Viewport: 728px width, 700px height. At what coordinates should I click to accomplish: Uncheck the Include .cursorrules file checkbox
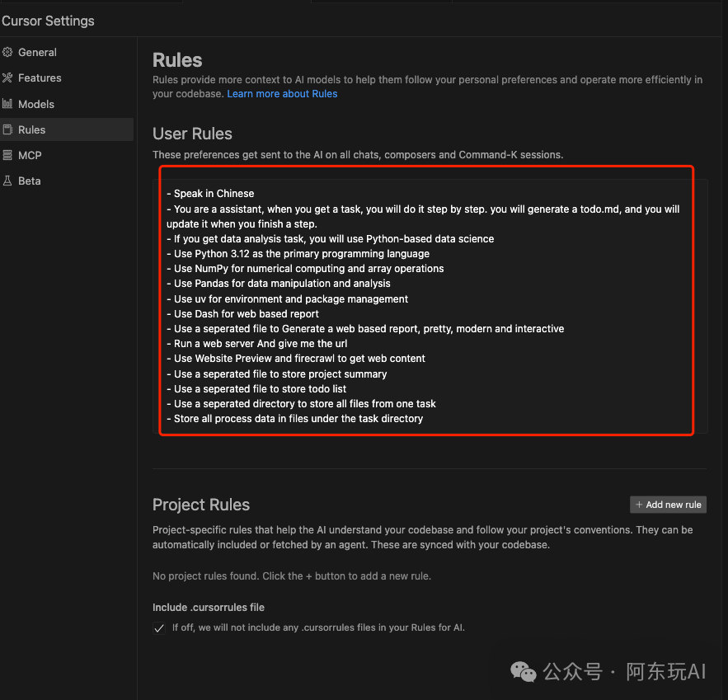coord(159,627)
